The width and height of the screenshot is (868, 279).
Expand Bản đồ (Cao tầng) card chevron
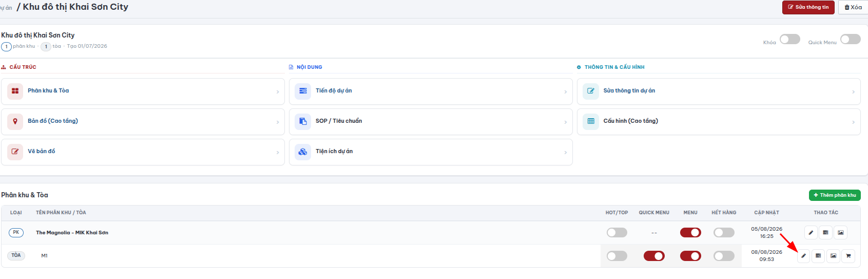point(278,122)
